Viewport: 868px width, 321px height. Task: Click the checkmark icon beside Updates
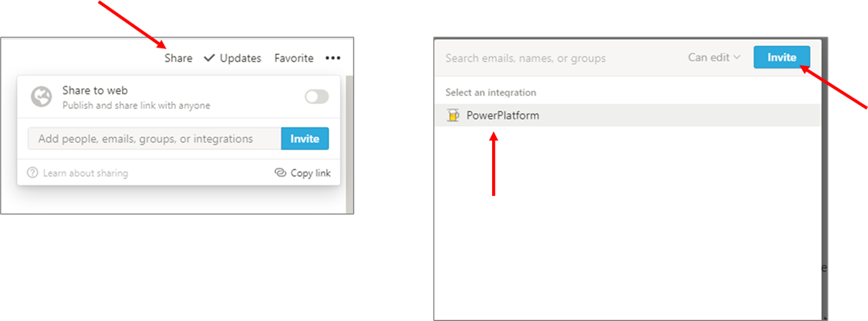[209, 58]
